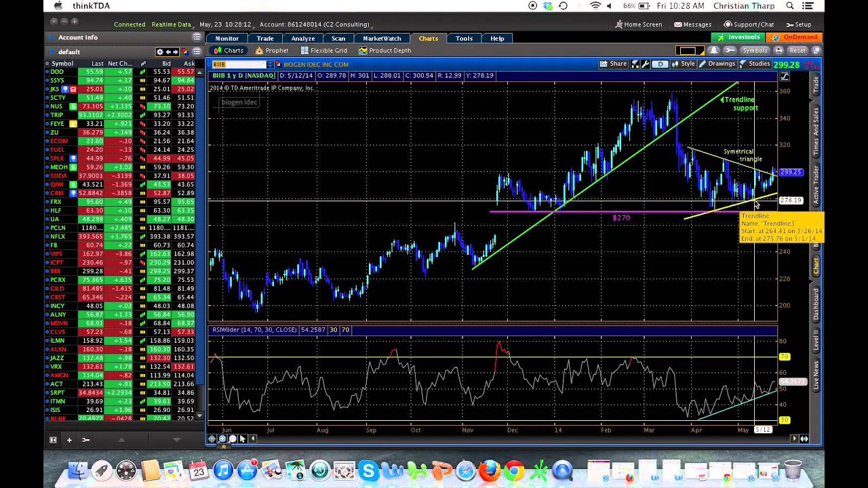The image size is (868, 488).
Task: Expand the Account Info section
Action: [51, 37]
